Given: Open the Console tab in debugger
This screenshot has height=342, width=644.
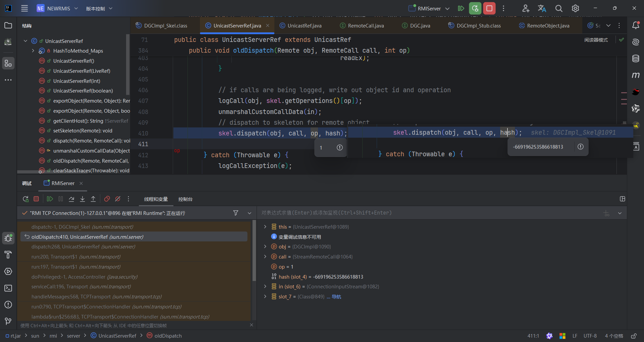Looking at the screenshot, I should [x=185, y=199].
